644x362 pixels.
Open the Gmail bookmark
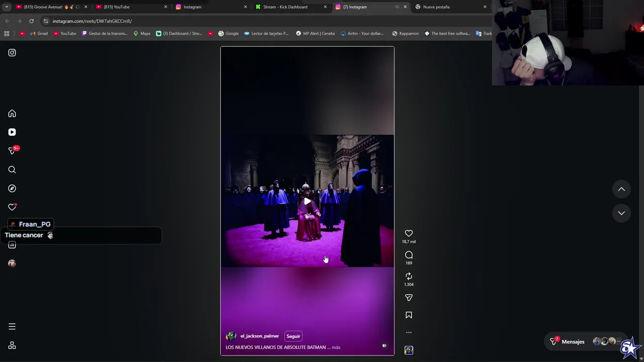click(39, 34)
